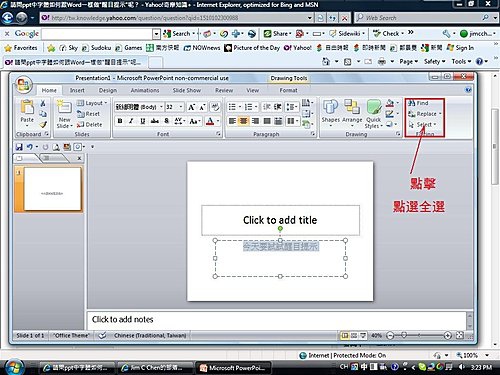Image resolution: width=500 pixels, height=375 pixels.
Task: Toggle Bold formatting
Action: tap(120, 121)
